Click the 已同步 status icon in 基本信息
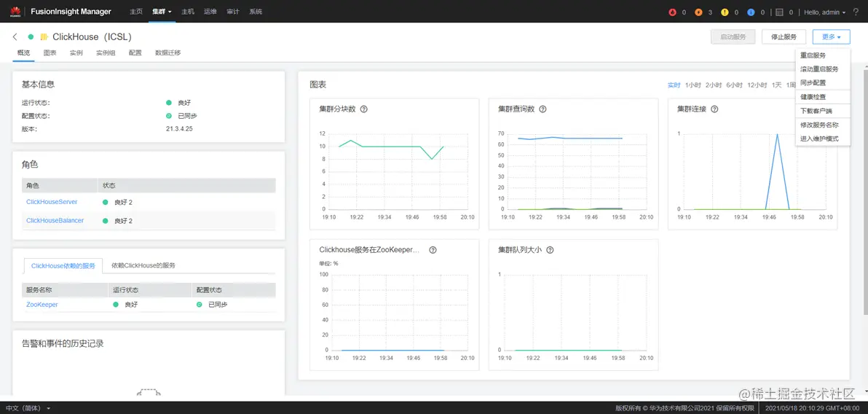Screen dimensions: 868x414 pyautogui.click(x=168, y=116)
